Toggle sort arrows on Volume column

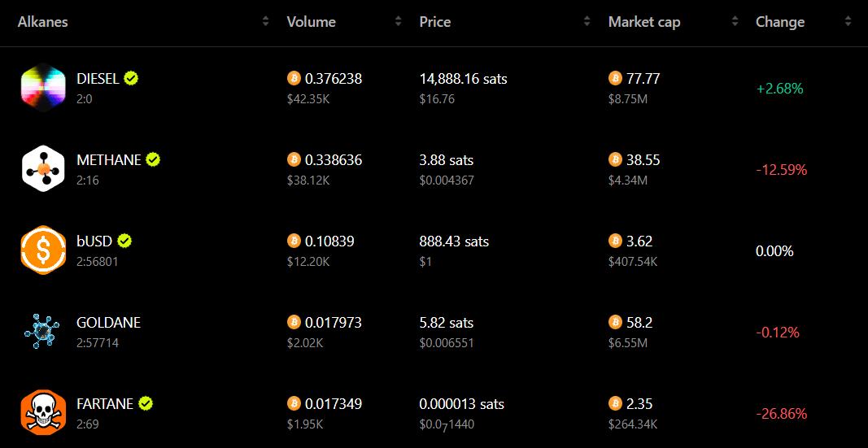(398, 22)
